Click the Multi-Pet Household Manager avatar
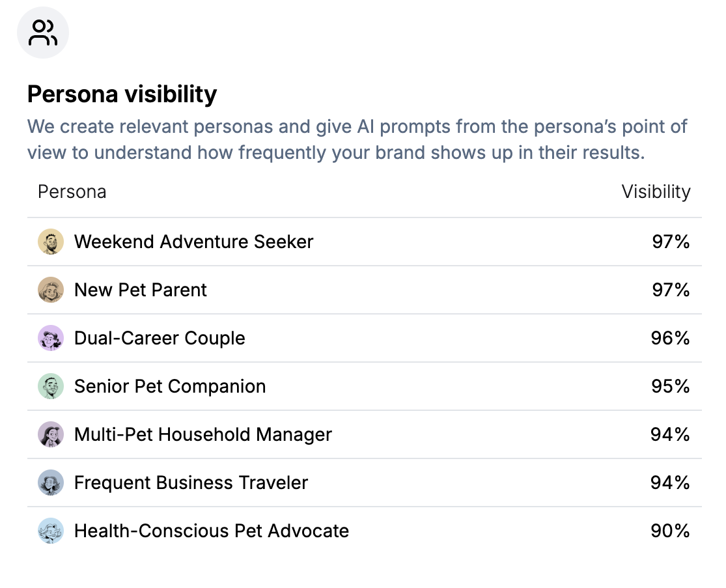Viewport: 726px width, 588px height. [x=51, y=434]
